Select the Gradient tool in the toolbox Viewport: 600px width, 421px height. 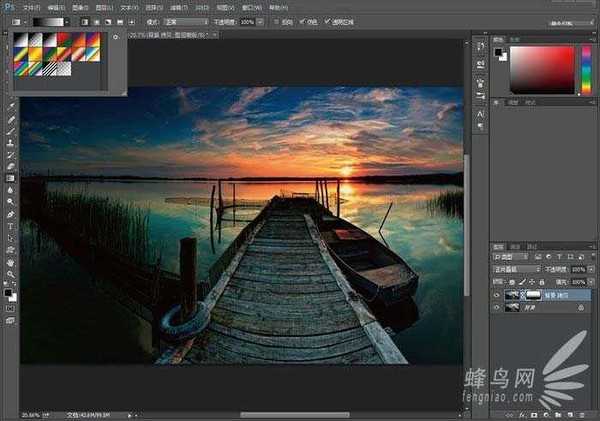(x=10, y=179)
